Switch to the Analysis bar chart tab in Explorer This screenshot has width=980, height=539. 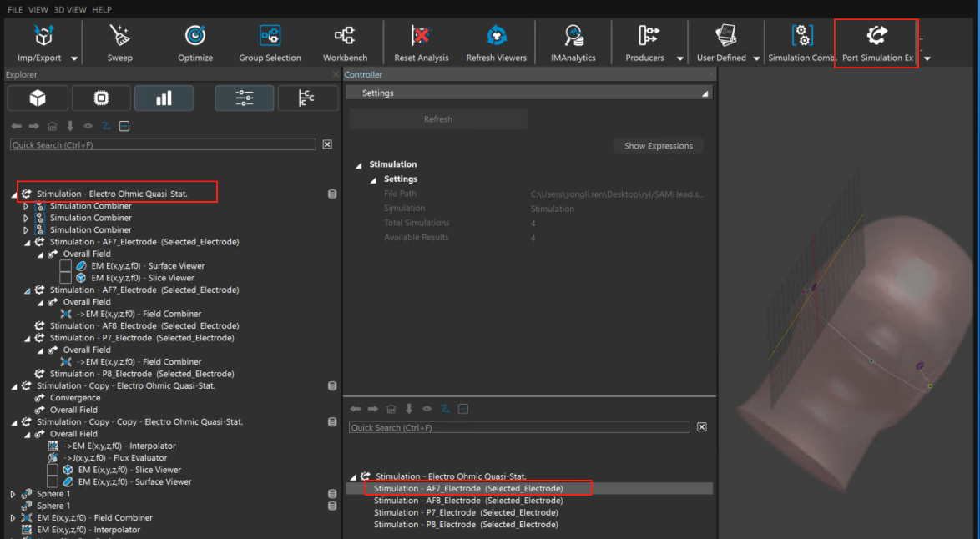pos(164,98)
